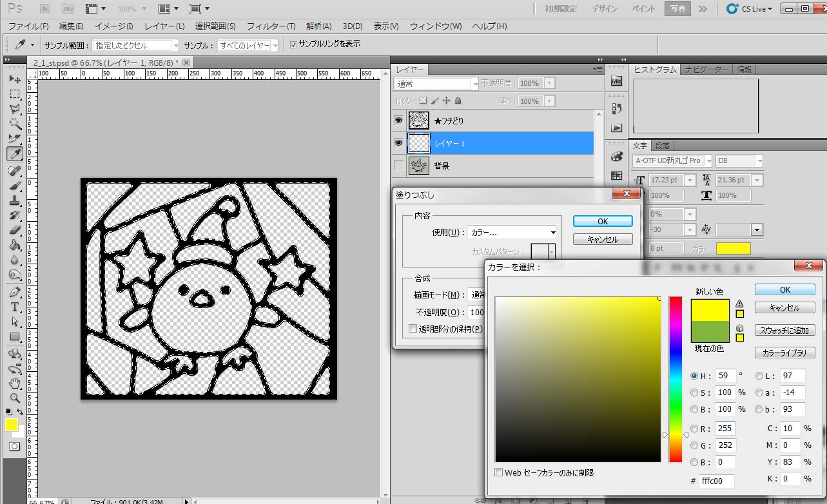Select the Magic Wand tool

tap(14, 124)
